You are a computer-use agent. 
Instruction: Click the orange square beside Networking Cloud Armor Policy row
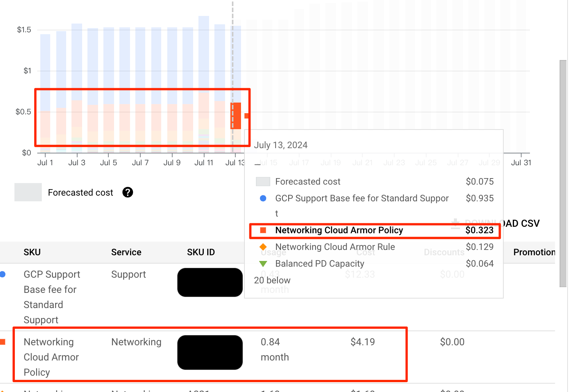coord(3,342)
